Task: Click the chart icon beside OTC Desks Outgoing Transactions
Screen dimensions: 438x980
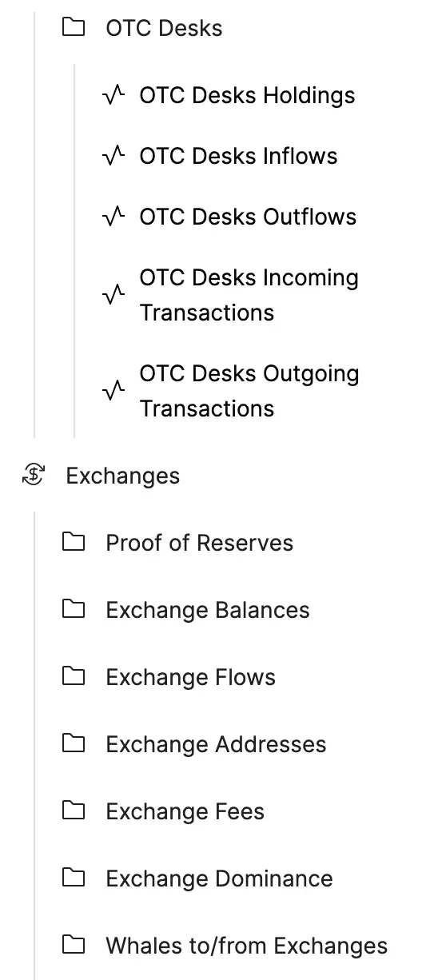Action: point(113,391)
